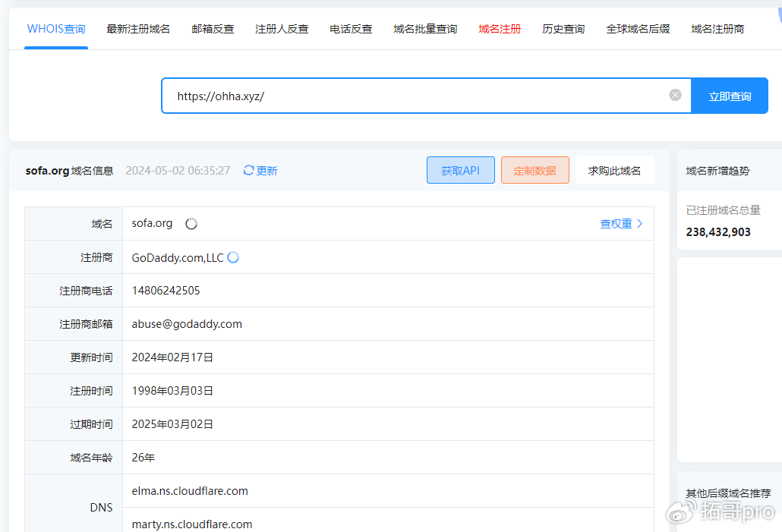
Task: Click the 获取API button
Action: click(x=461, y=171)
